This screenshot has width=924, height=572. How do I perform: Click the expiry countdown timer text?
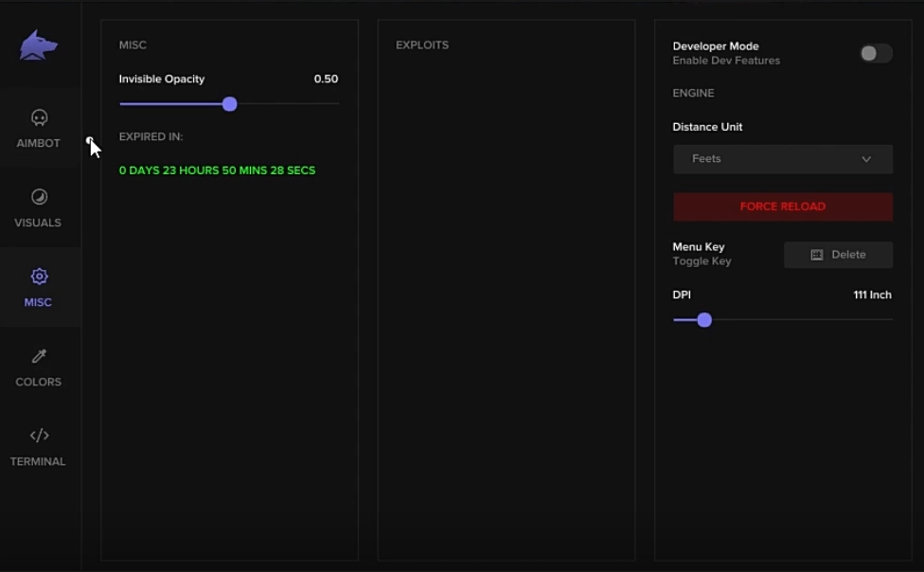(218, 170)
